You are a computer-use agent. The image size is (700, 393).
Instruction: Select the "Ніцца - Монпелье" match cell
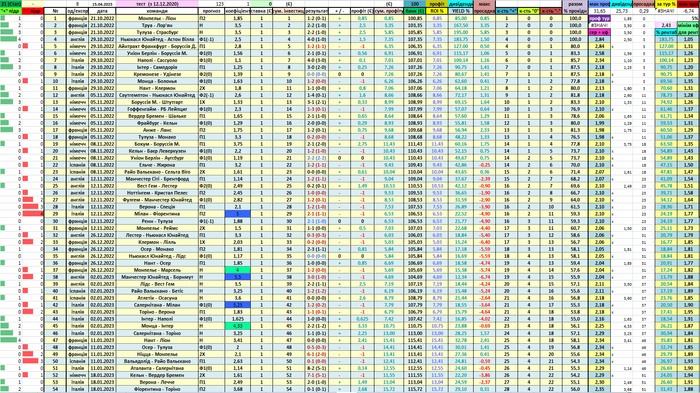[x=157, y=354]
